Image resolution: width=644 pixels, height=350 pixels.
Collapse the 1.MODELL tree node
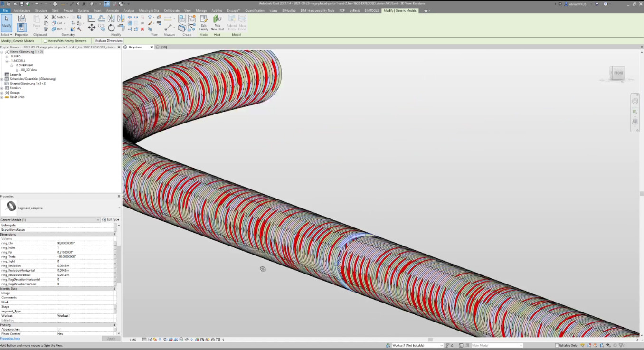[x=7, y=61]
